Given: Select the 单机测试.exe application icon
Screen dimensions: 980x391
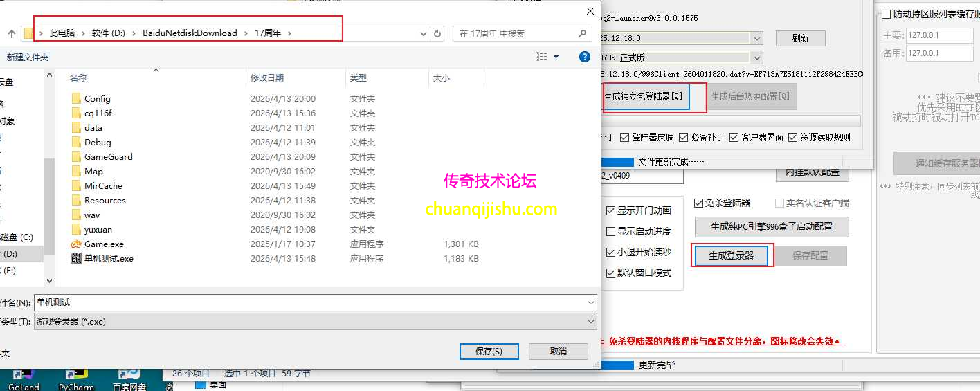Looking at the screenshot, I should click(x=76, y=258).
